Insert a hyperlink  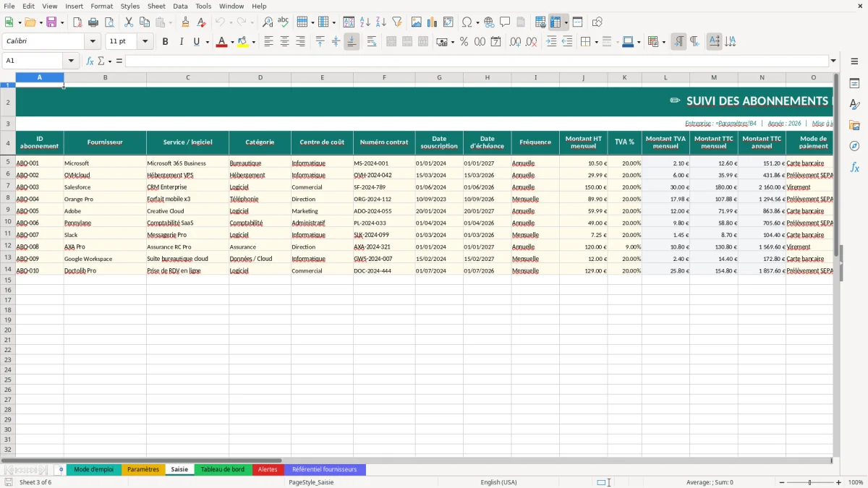click(489, 22)
